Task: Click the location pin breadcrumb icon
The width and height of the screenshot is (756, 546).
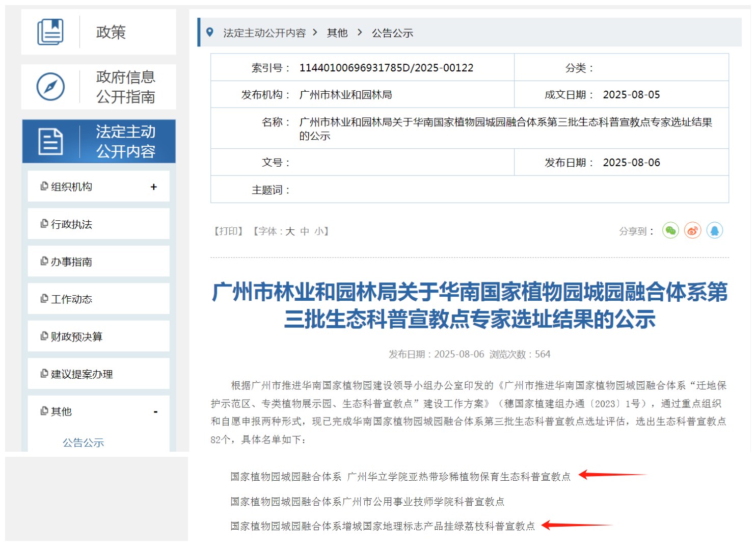Action: click(209, 33)
